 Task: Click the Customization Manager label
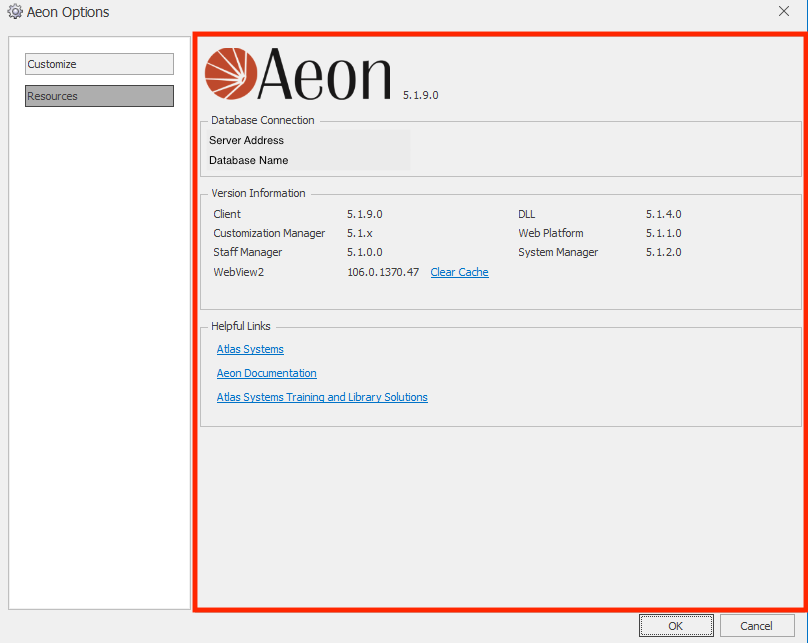tap(269, 233)
